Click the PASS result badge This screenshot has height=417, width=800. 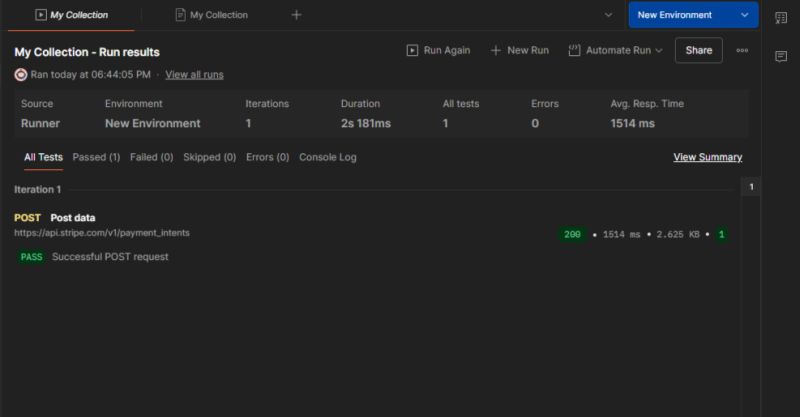(x=31, y=257)
